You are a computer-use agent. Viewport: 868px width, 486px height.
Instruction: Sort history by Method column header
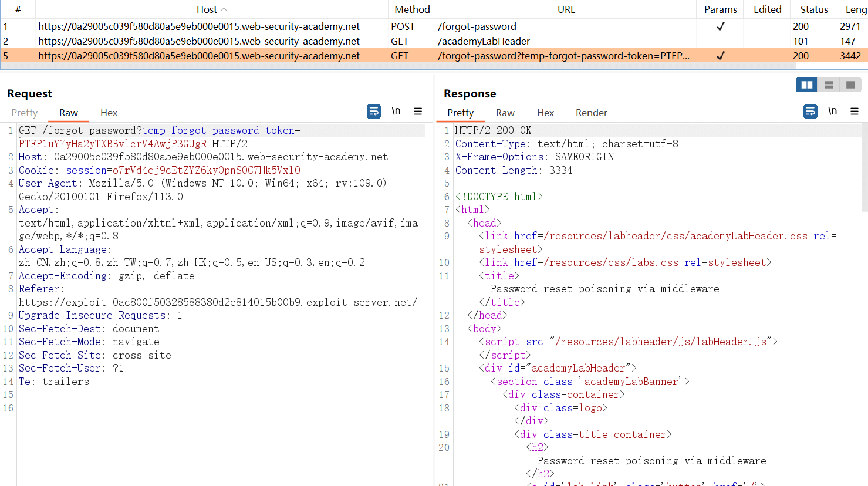(412, 9)
